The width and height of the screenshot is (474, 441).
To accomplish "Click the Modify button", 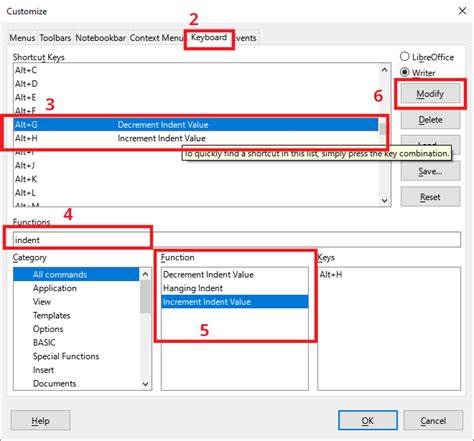I will (430, 94).
